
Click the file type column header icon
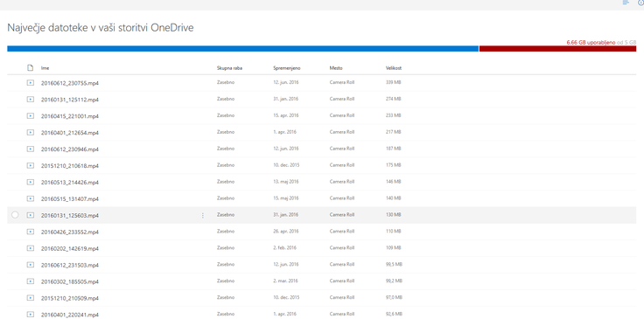30,68
